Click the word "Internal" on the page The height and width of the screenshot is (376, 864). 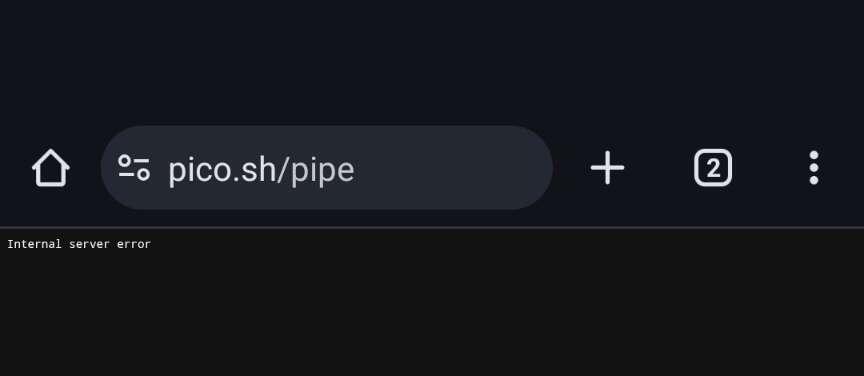pyautogui.click(x=34, y=244)
